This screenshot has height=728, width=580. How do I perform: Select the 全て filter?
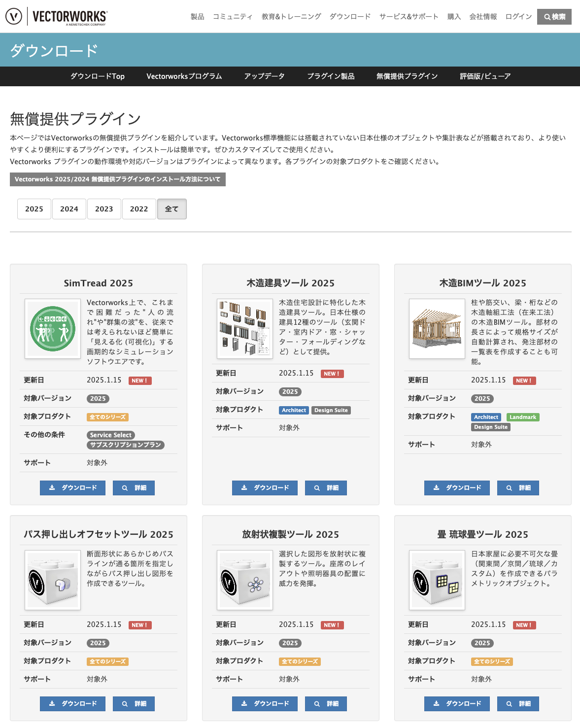coord(171,209)
